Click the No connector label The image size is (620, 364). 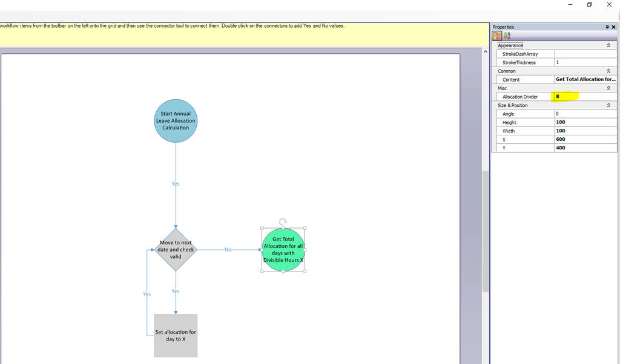point(228,250)
